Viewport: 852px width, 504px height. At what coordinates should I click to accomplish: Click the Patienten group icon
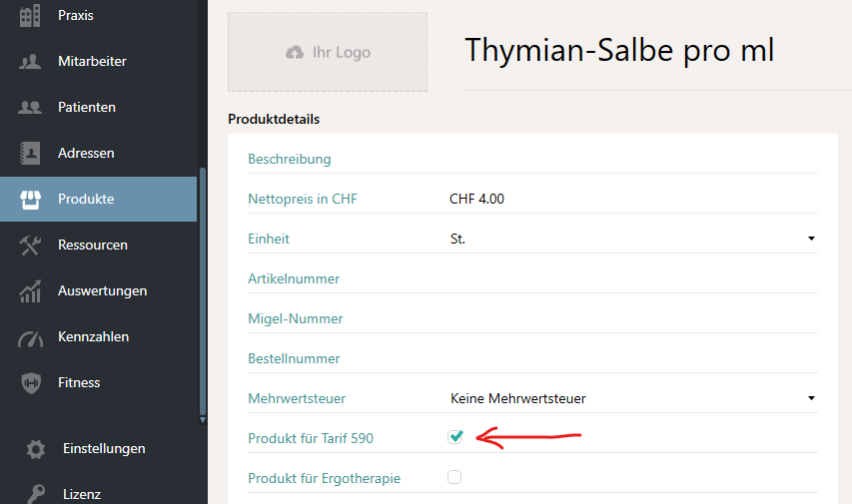click(30, 107)
